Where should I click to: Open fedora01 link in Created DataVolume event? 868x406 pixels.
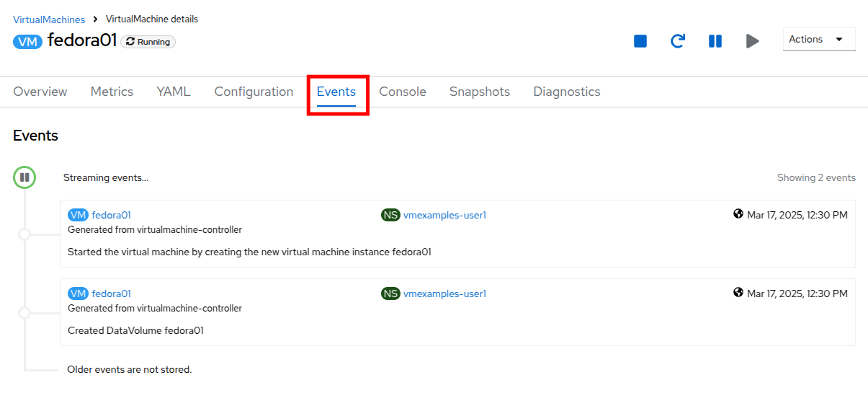click(111, 294)
